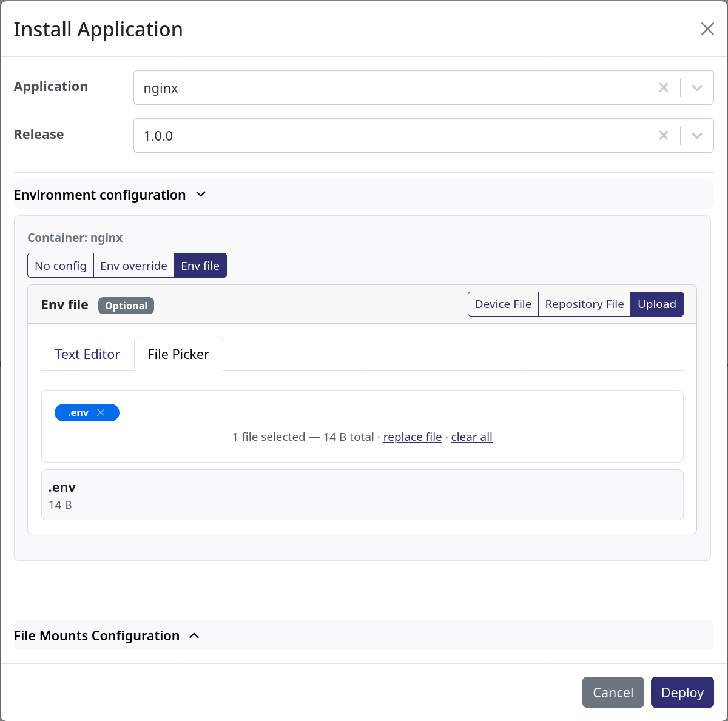Choose Device File source
Image resolution: width=728 pixels, height=721 pixels.
tap(503, 304)
